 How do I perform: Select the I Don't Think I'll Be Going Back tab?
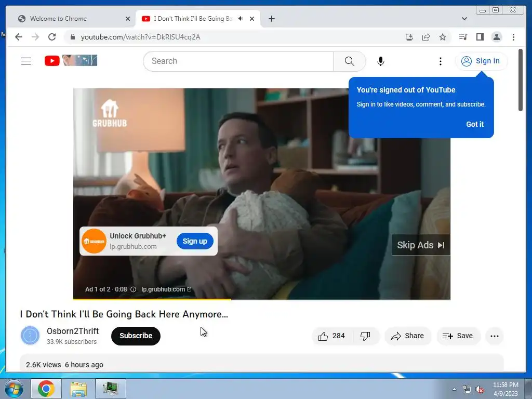197,19
